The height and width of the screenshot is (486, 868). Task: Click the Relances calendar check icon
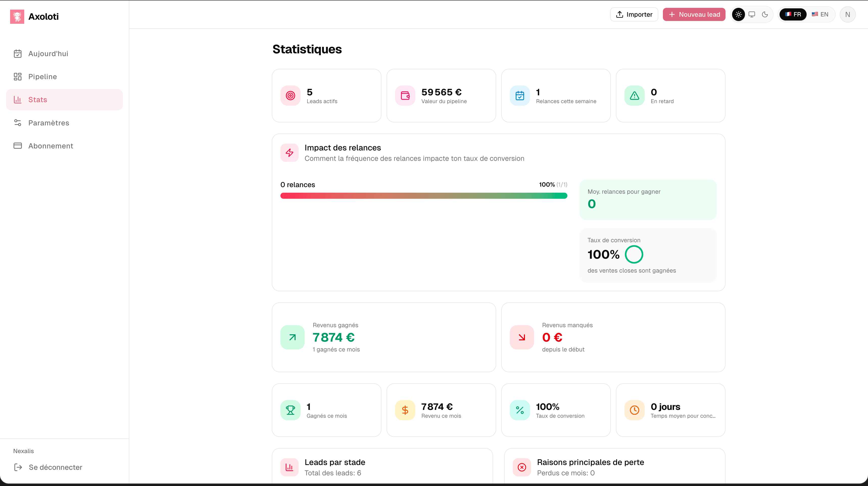coord(520,96)
